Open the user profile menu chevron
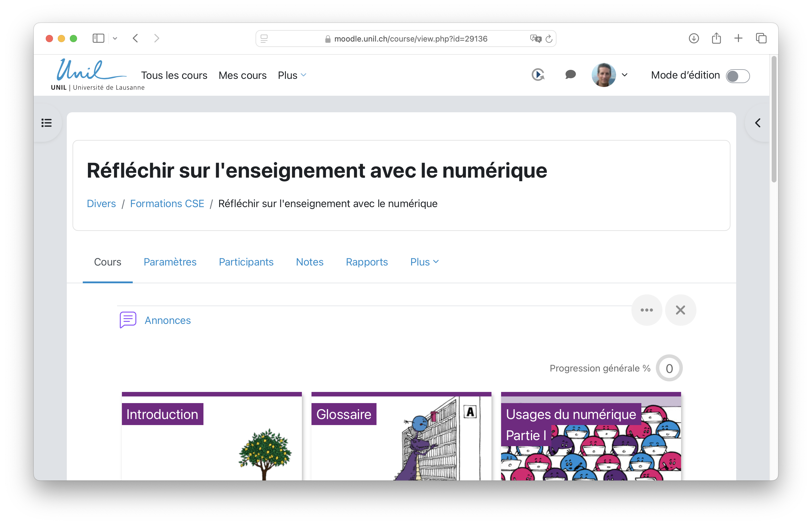 (624, 75)
